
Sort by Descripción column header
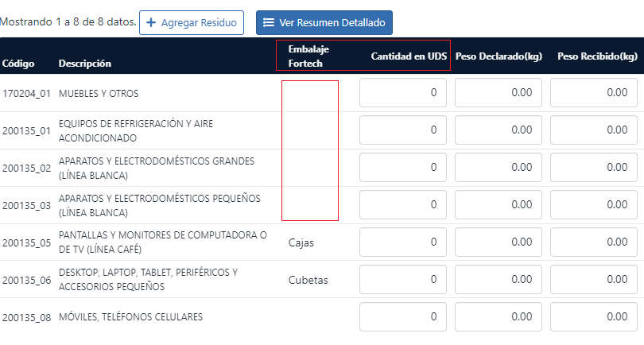pyautogui.click(x=84, y=64)
